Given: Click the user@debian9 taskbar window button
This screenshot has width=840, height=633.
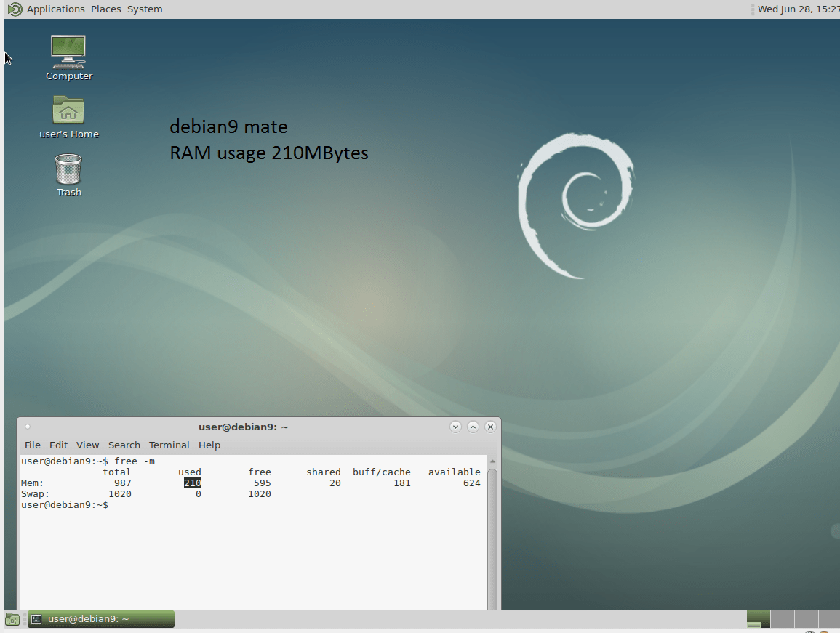Looking at the screenshot, I should 100,619.
